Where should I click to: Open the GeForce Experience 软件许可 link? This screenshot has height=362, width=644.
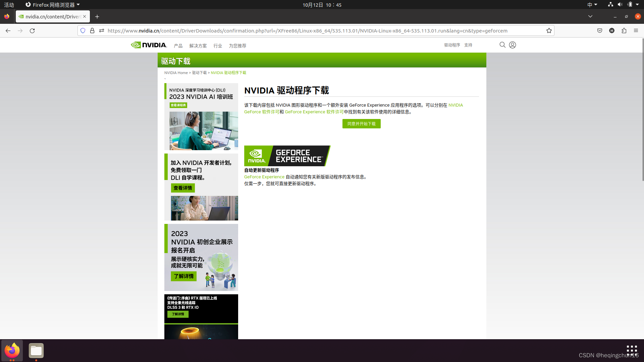point(314,112)
